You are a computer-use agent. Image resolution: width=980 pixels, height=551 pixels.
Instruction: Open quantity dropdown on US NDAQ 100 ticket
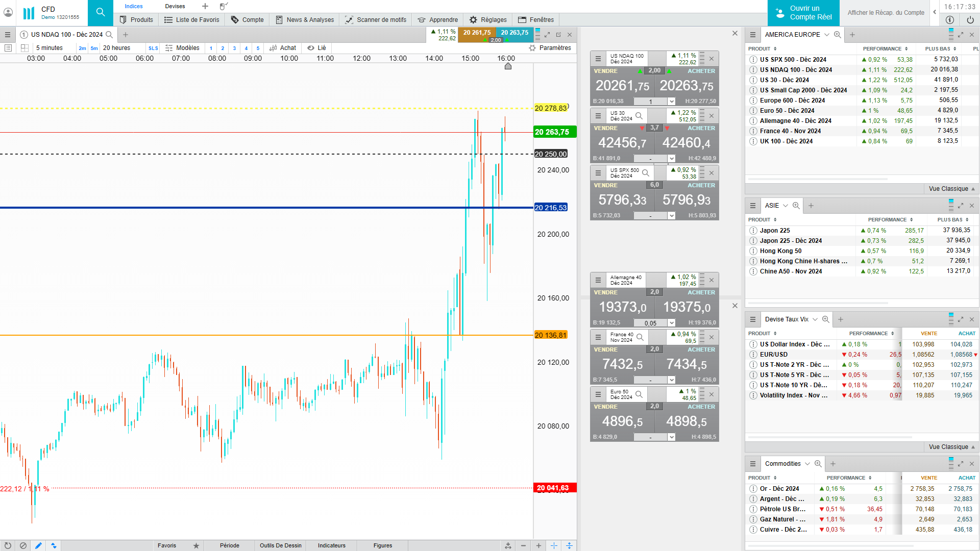tap(672, 102)
